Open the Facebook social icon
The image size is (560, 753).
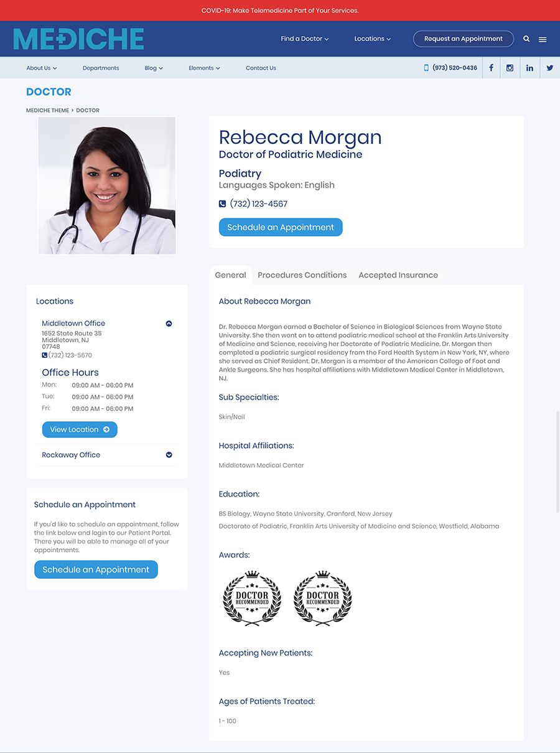491,68
